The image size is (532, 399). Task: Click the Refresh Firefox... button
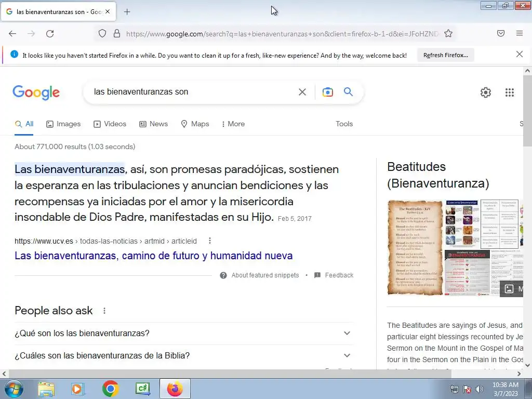click(x=445, y=55)
